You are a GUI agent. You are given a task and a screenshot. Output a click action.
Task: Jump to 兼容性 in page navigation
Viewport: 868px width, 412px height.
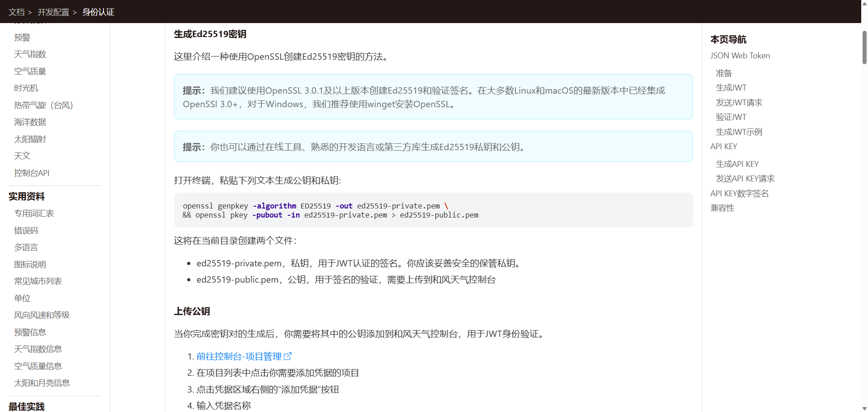[722, 208]
